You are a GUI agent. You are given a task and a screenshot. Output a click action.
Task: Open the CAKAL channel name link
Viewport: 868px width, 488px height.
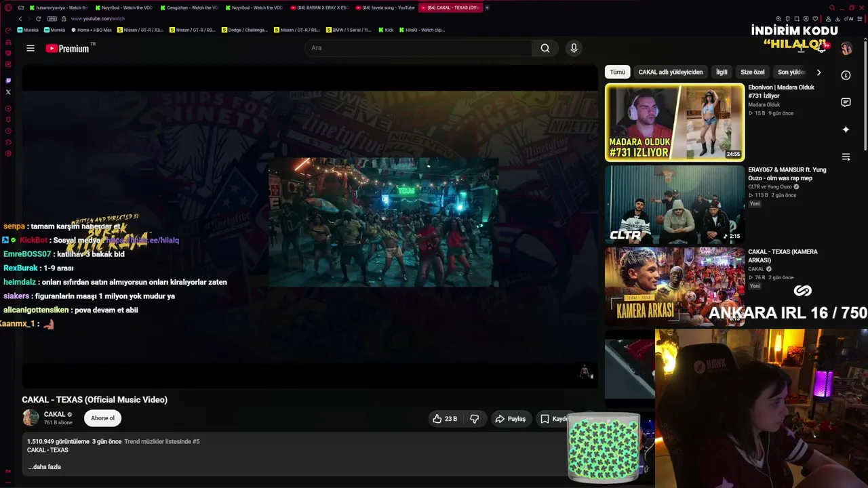coord(55,414)
